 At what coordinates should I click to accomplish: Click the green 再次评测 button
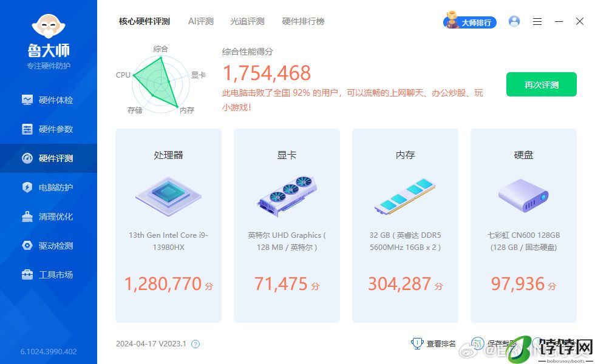(x=541, y=84)
